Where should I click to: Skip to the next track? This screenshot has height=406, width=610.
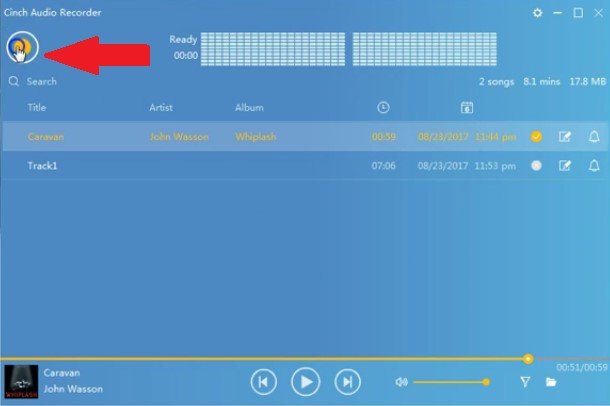click(347, 382)
